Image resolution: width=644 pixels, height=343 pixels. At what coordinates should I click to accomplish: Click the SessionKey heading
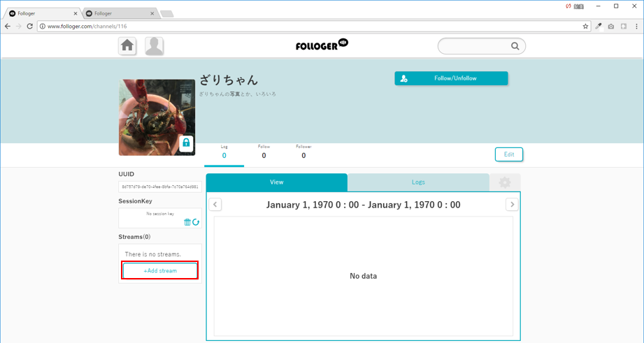tap(135, 201)
